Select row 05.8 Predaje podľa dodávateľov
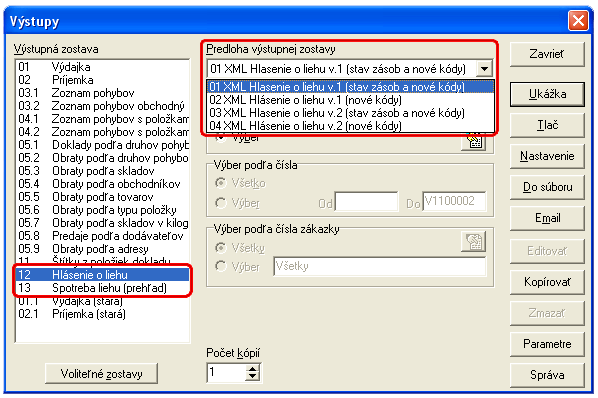 pyautogui.click(x=103, y=236)
